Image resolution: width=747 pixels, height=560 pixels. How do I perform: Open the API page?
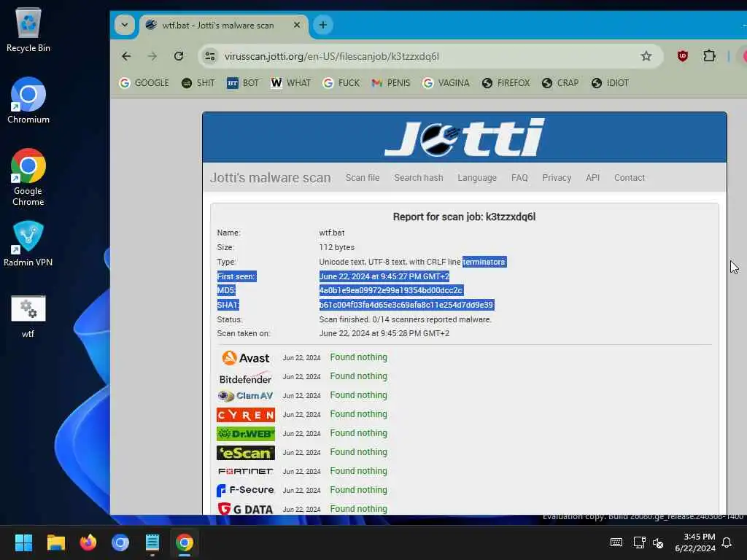tap(592, 178)
